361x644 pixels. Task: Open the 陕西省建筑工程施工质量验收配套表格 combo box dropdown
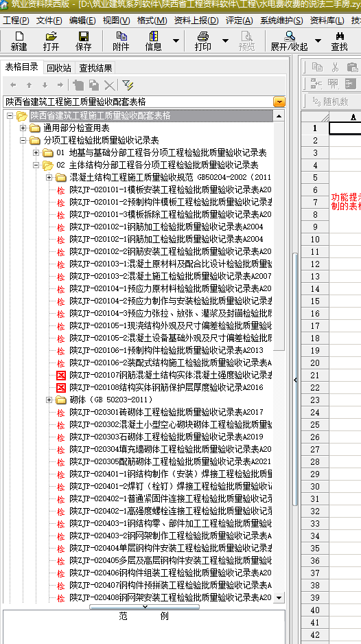[279, 102]
